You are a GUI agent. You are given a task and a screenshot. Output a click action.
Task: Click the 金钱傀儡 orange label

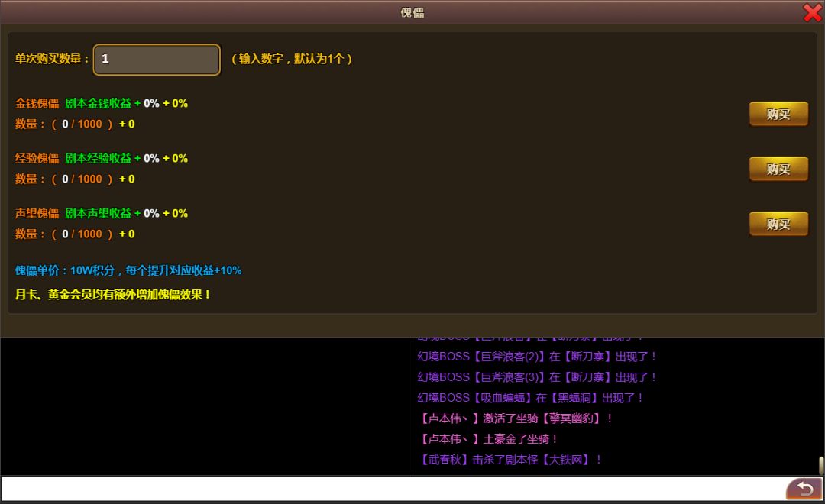pyautogui.click(x=37, y=103)
